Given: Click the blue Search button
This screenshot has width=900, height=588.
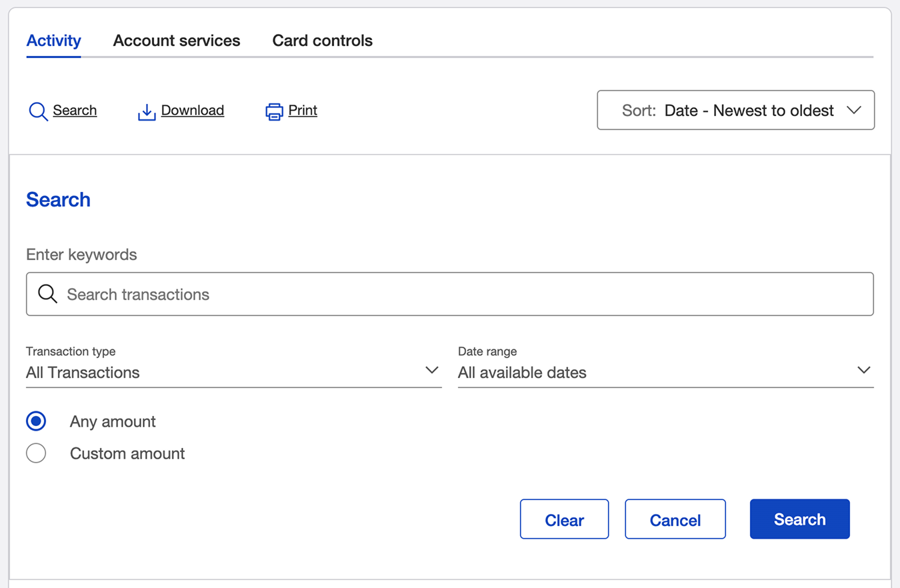Looking at the screenshot, I should [800, 519].
